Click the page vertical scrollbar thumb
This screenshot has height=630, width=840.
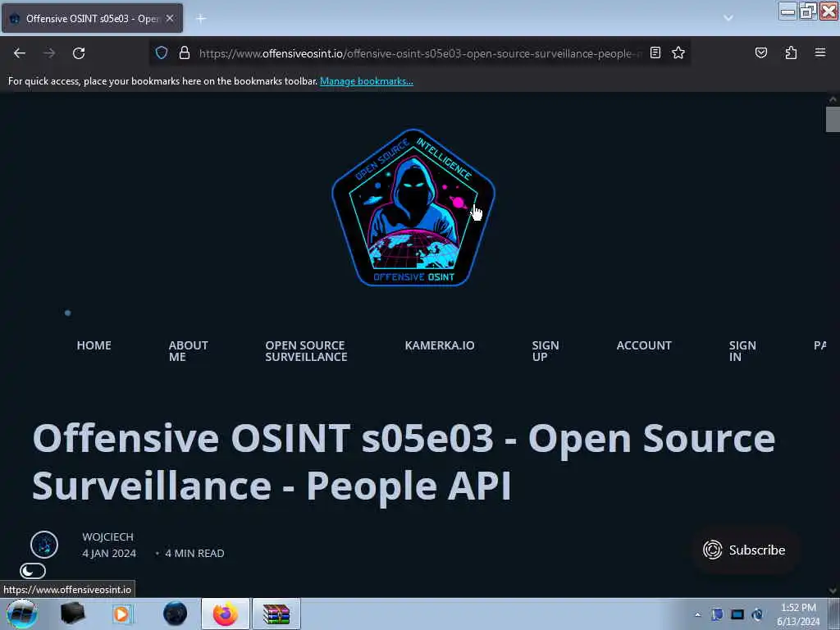tap(833, 119)
